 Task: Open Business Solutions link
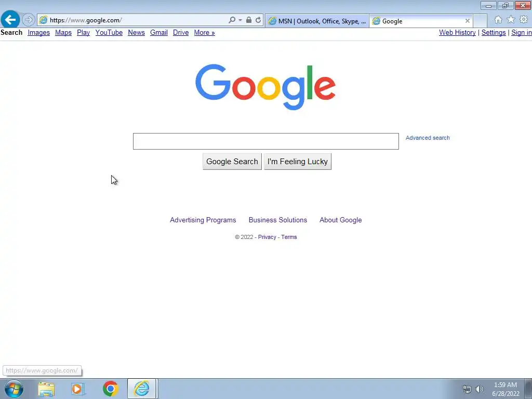point(278,220)
